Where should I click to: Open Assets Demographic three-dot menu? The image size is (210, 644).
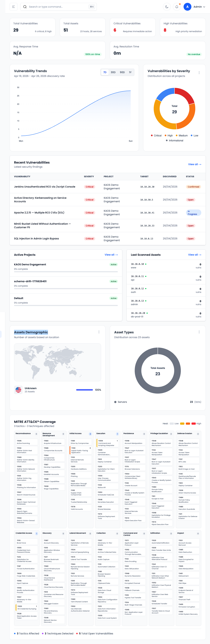(99, 332)
